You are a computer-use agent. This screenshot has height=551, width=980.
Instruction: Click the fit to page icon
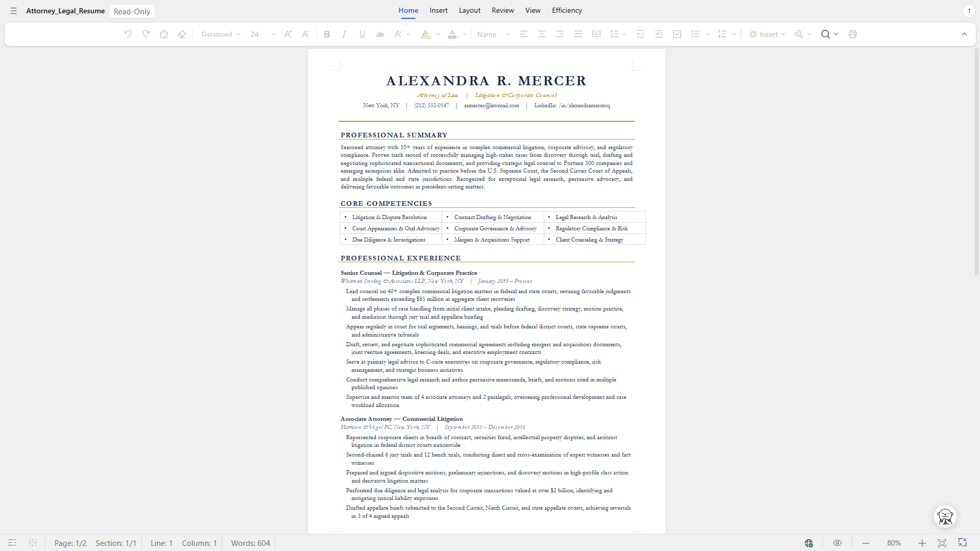coord(942,543)
